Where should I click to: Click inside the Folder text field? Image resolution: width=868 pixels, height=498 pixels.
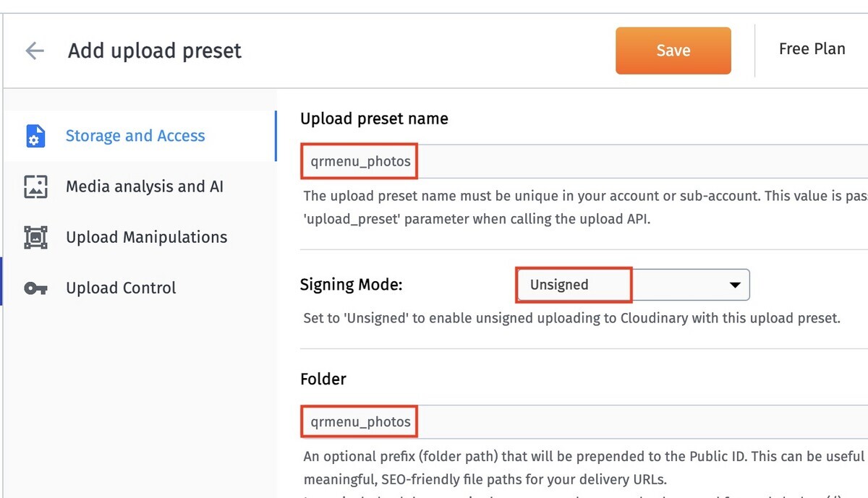pyautogui.click(x=359, y=421)
